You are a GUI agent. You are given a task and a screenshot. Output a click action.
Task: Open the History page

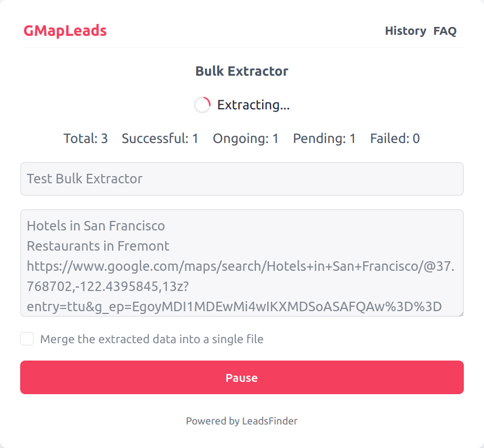(x=406, y=31)
